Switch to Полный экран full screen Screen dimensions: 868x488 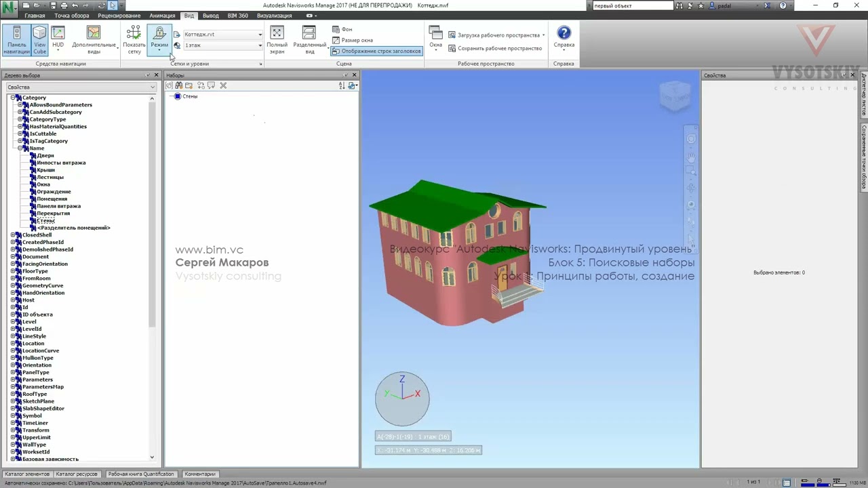(277, 40)
